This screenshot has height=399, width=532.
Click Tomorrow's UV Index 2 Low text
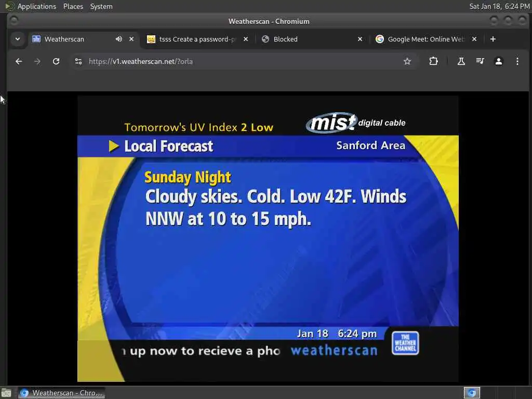click(199, 127)
